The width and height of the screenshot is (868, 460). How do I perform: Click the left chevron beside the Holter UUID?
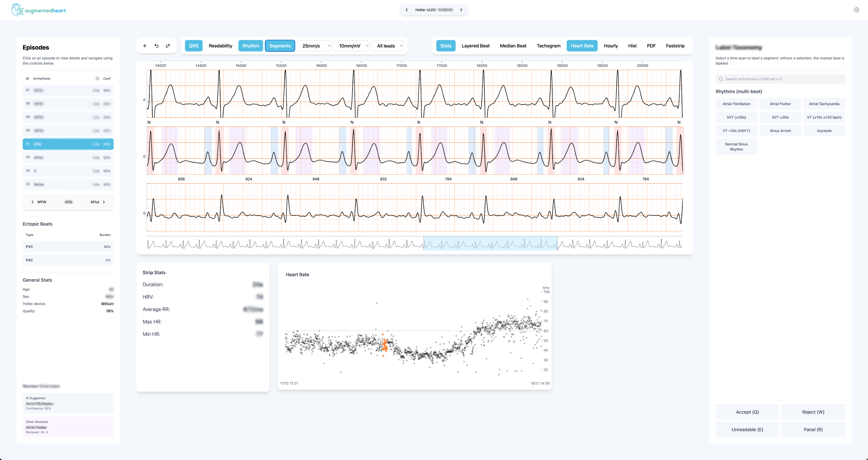point(407,10)
